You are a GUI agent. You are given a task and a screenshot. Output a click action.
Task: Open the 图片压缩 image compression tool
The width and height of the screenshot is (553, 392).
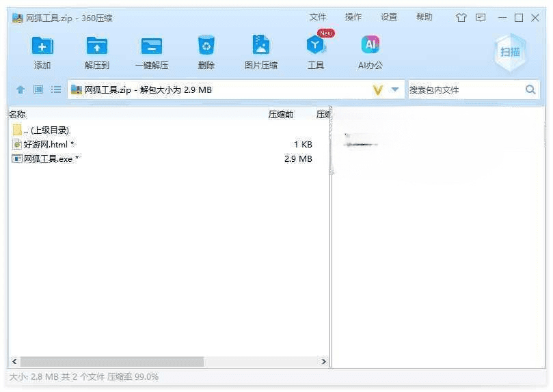(x=260, y=46)
